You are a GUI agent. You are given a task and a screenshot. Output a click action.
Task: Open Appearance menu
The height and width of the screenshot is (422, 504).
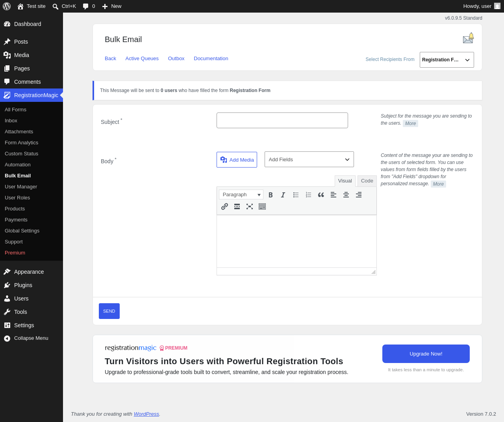click(31, 272)
